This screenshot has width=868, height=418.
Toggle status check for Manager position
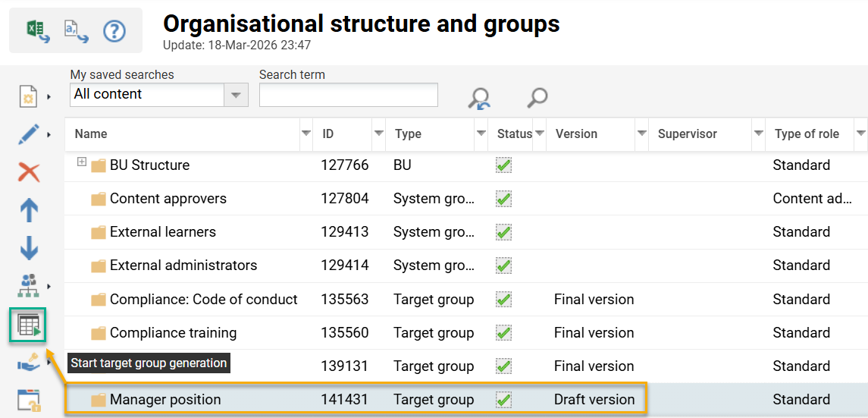click(x=504, y=400)
